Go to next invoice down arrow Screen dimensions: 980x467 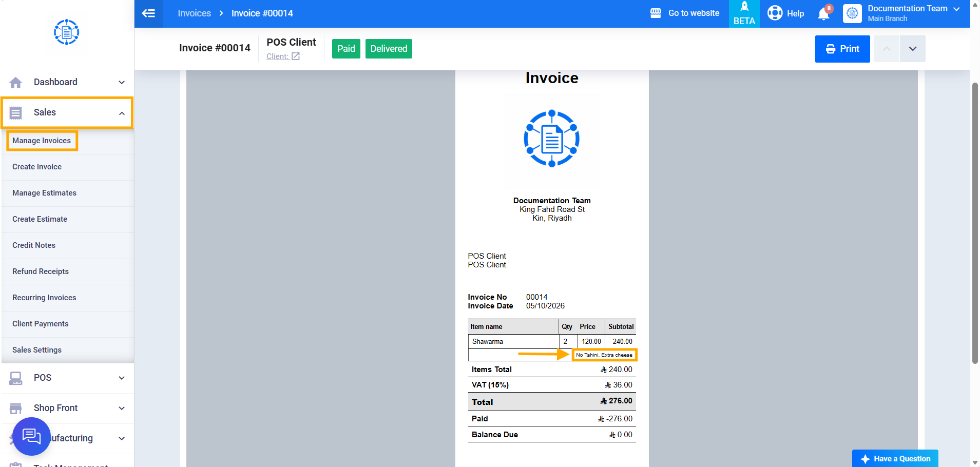coord(913,49)
